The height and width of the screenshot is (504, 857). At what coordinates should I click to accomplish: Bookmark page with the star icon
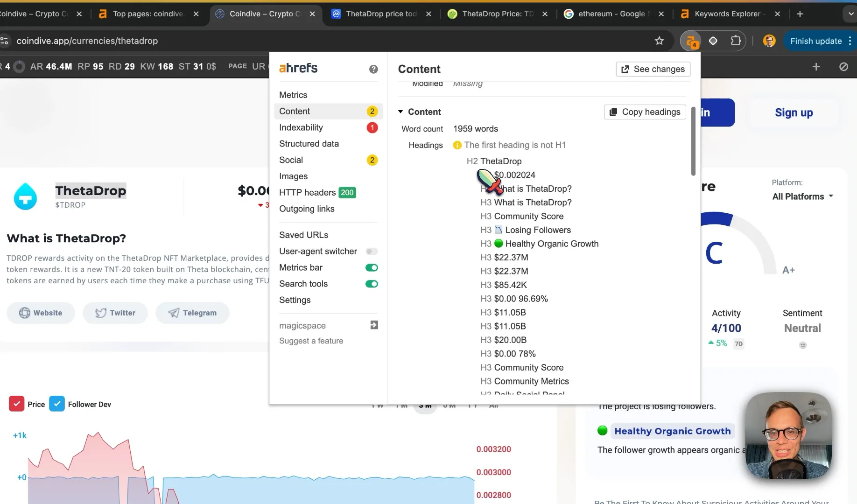[659, 41]
